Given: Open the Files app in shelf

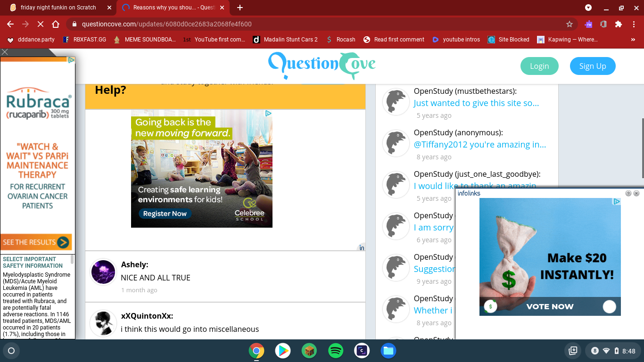Looking at the screenshot, I should pos(388,351).
